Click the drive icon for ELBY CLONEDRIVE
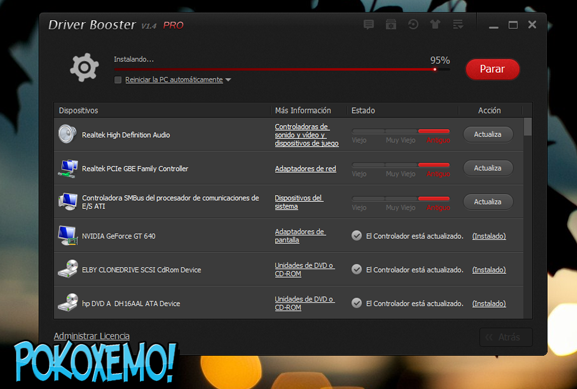The image size is (577, 389). 68,269
